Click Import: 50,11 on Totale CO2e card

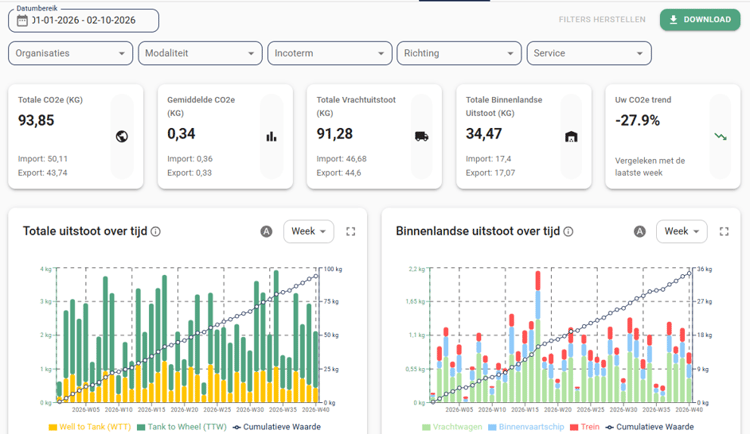(43, 159)
